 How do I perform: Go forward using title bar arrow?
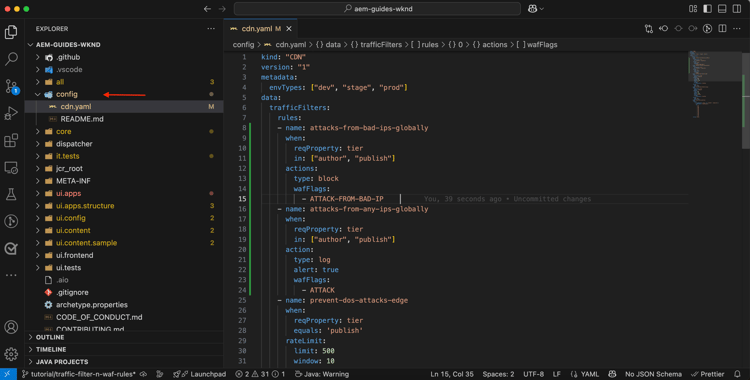[222, 9]
